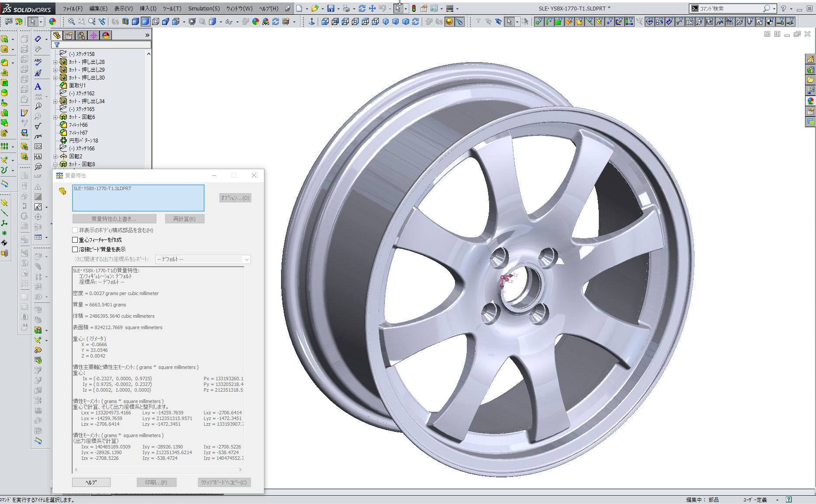The image size is (816, 504).
Task: Expand the 回転2 feature tree node
Action: point(56,156)
